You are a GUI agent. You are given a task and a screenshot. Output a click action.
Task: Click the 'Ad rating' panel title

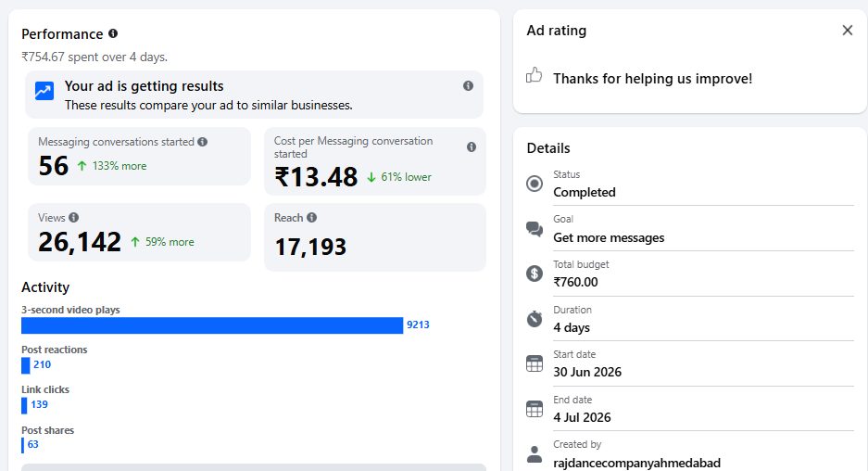557,31
